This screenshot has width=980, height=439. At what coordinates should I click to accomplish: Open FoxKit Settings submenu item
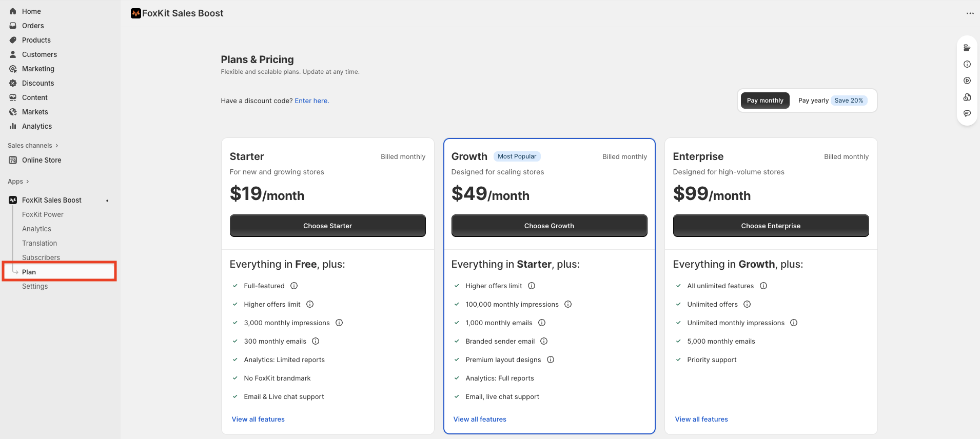click(x=35, y=286)
